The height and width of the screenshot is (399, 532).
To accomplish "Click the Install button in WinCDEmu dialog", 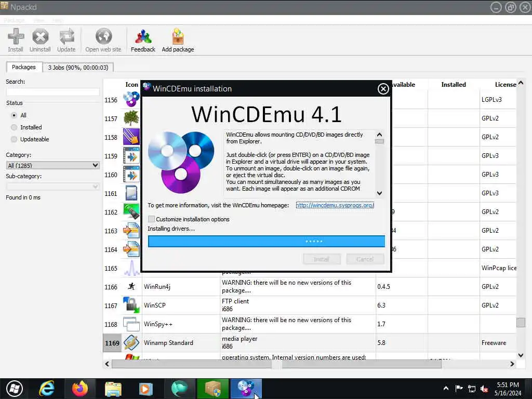I will click(322, 259).
